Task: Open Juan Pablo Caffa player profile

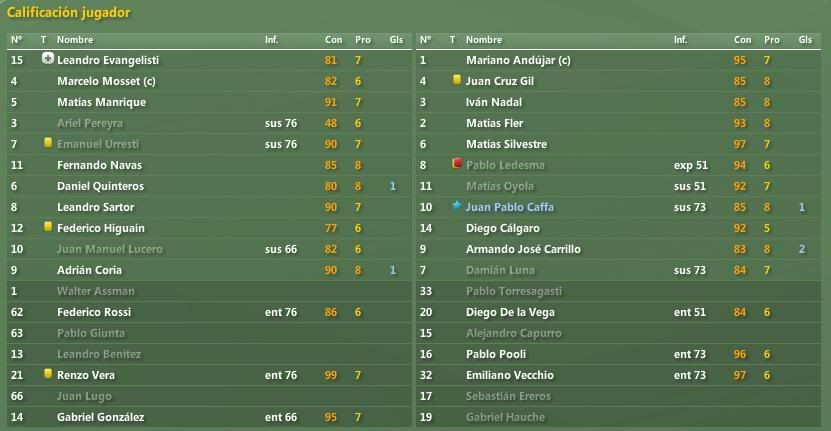Action: [509, 207]
